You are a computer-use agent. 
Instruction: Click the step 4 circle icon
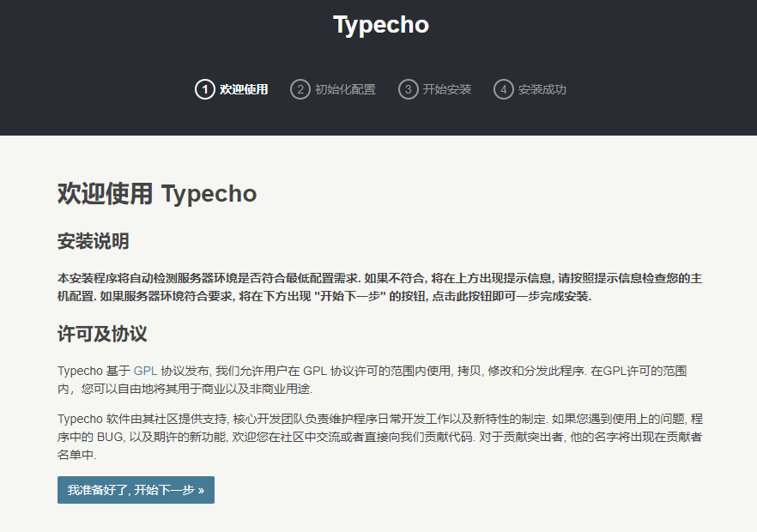[x=503, y=89]
